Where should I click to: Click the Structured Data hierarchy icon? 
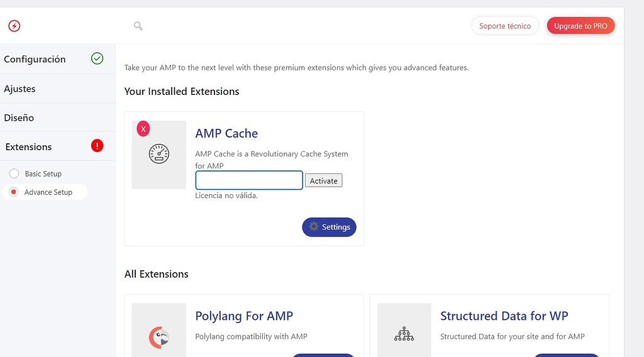(x=404, y=334)
